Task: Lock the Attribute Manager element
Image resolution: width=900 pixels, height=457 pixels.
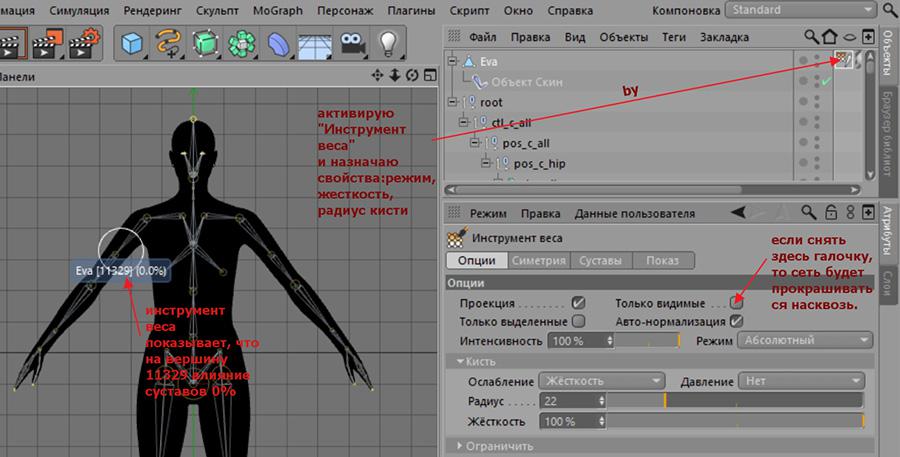Action: point(831,213)
